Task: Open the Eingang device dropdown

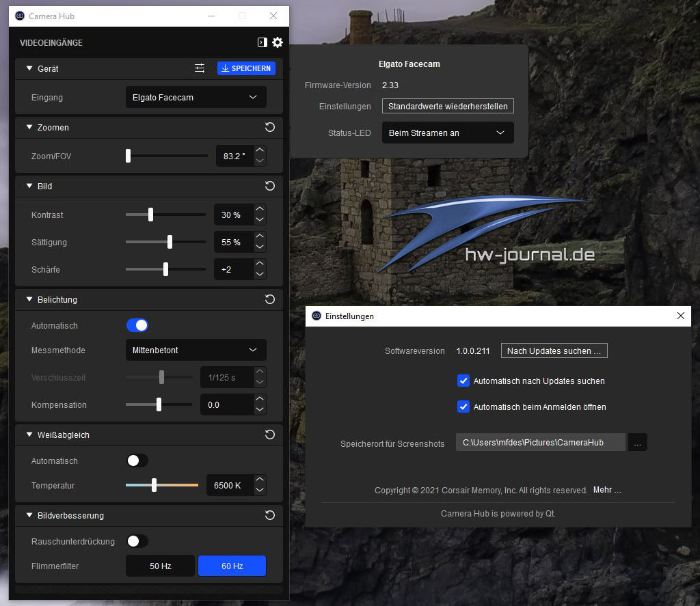Action: click(x=196, y=97)
